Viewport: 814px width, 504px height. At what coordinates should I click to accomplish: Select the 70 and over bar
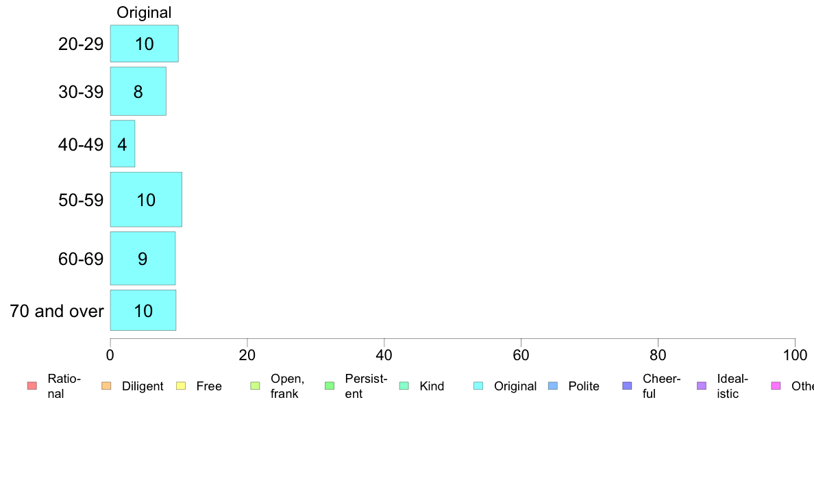(x=143, y=310)
